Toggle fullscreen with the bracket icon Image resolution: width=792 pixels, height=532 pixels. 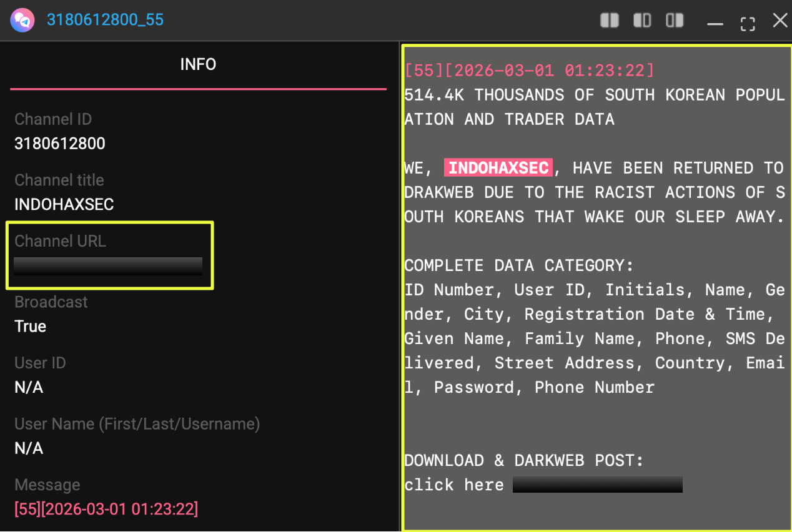tap(747, 24)
